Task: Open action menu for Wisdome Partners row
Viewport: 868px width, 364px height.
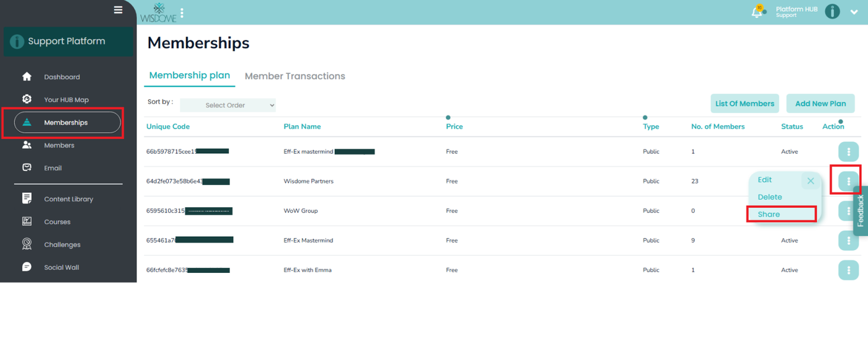Action: pyautogui.click(x=849, y=181)
